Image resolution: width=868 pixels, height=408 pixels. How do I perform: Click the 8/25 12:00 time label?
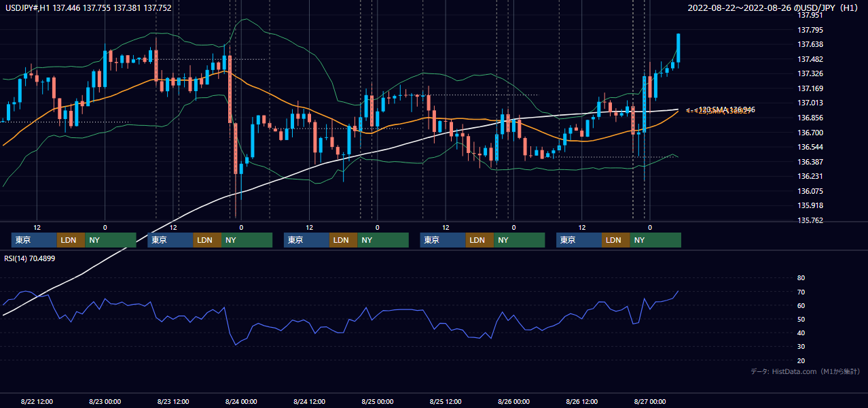[x=445, y=402]
